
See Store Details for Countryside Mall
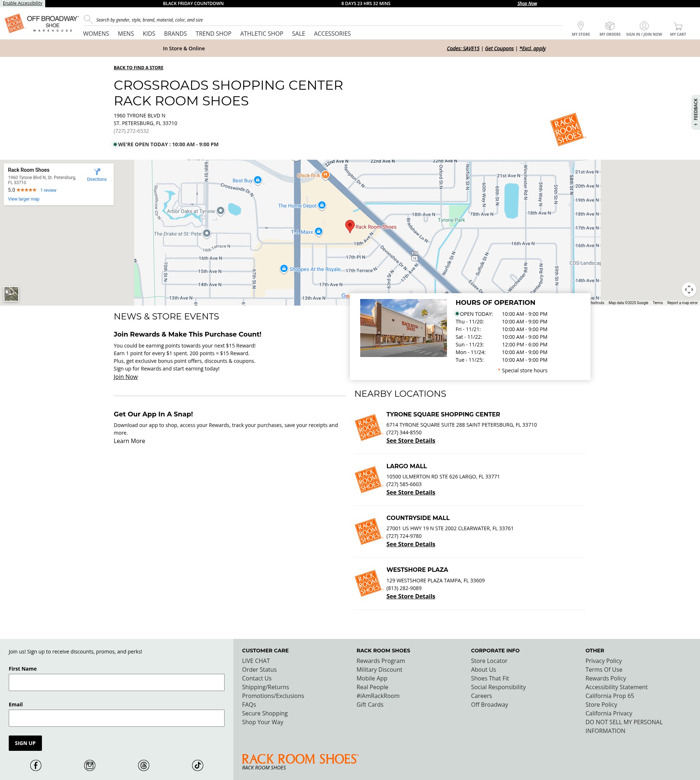[411, 544]
